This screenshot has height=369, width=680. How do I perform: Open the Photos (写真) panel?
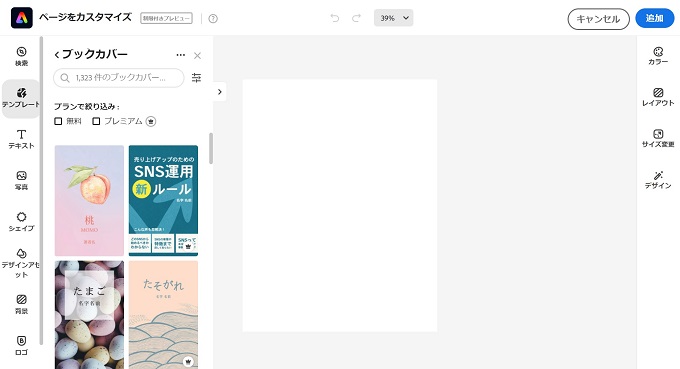coord(21,180)
